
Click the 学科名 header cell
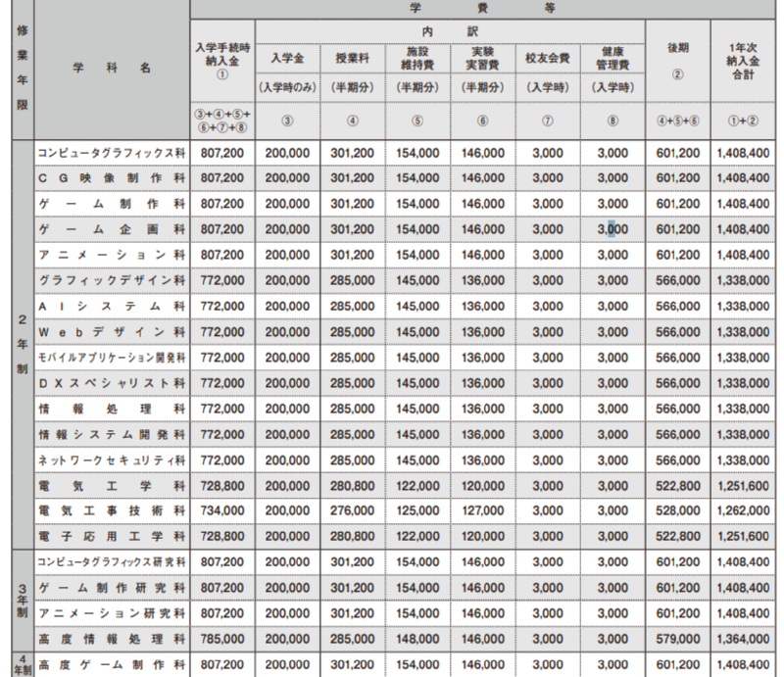click(110, 69)
